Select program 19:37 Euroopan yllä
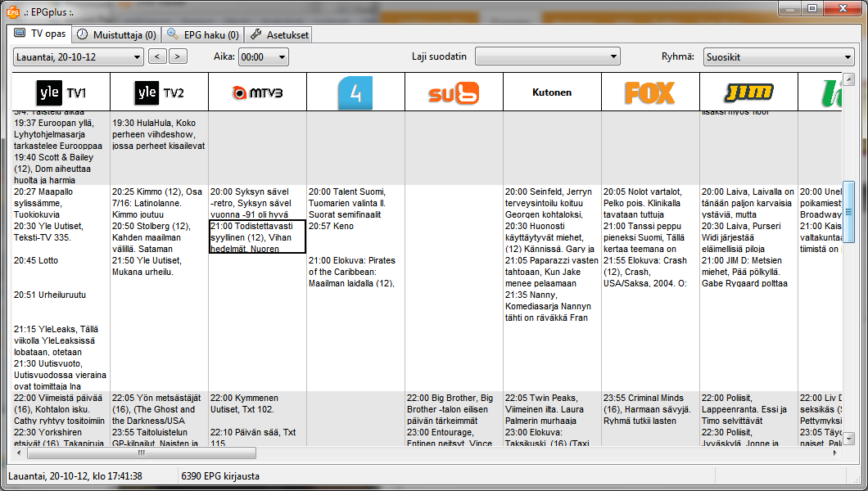The width and height of the screenshot is (868, 491). [x=61, y=134]
